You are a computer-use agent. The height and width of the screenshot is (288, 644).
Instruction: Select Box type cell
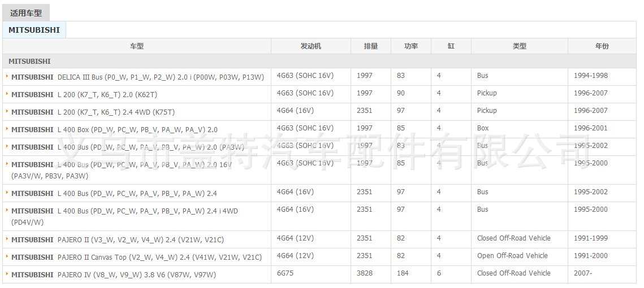coord(483,128)
